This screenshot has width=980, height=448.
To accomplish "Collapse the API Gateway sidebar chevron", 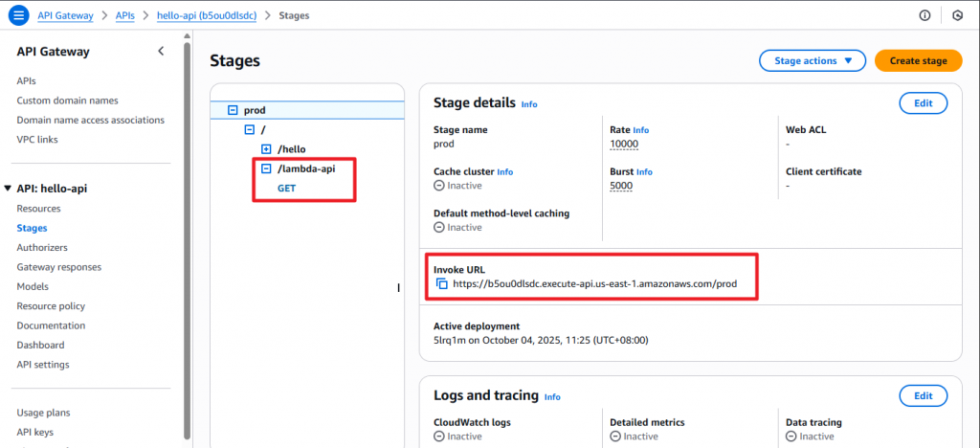I will [161, 51].
